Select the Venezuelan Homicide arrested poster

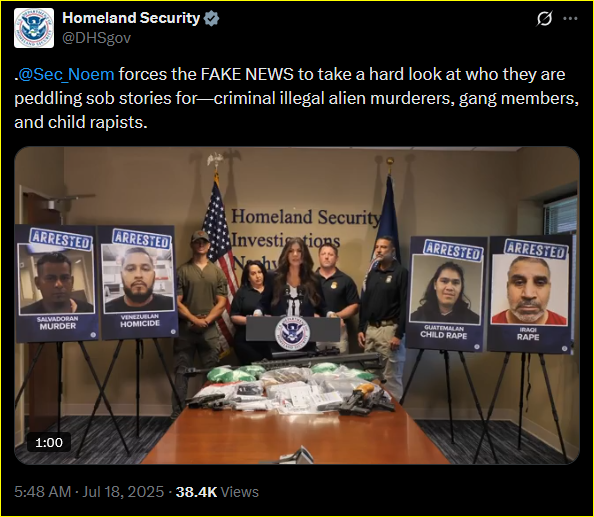click(x=139, y=282)
